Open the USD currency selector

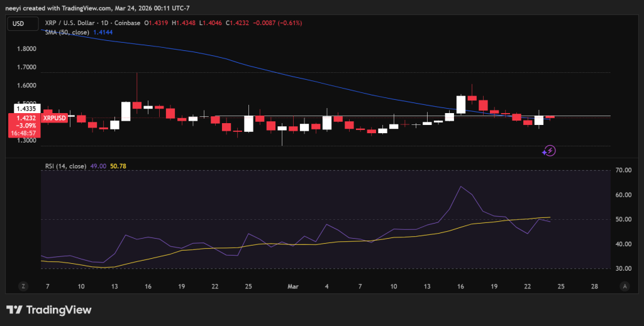(x=18, y=23)
